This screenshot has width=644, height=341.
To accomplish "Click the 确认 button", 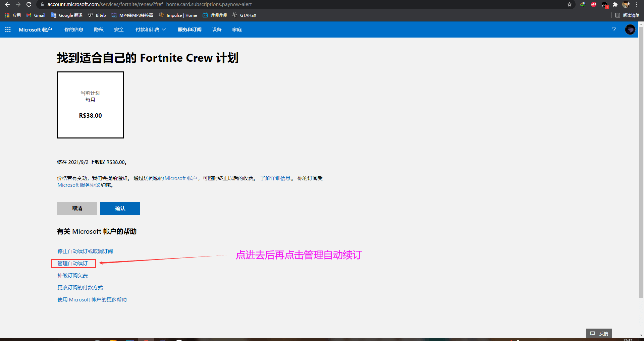I will [120, 209].
